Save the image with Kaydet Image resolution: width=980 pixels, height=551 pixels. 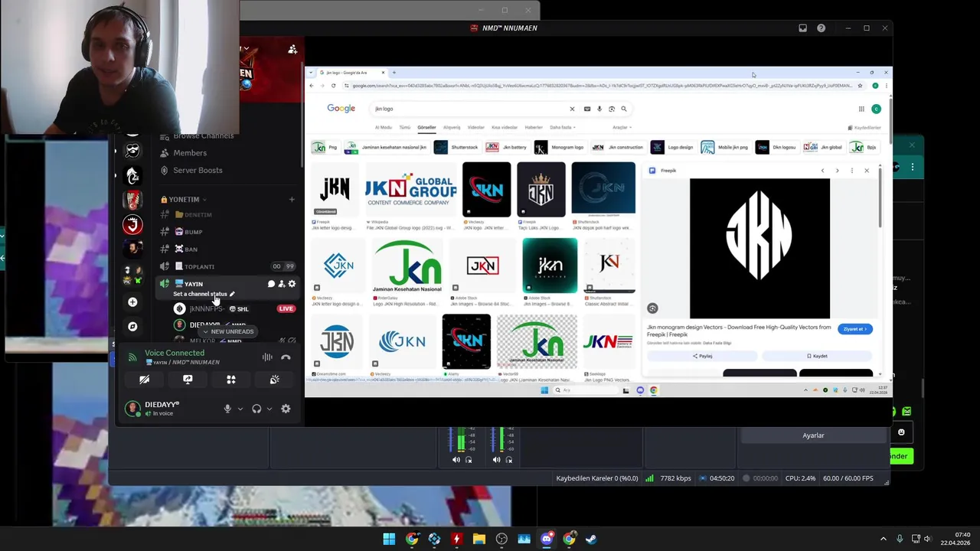817,356
